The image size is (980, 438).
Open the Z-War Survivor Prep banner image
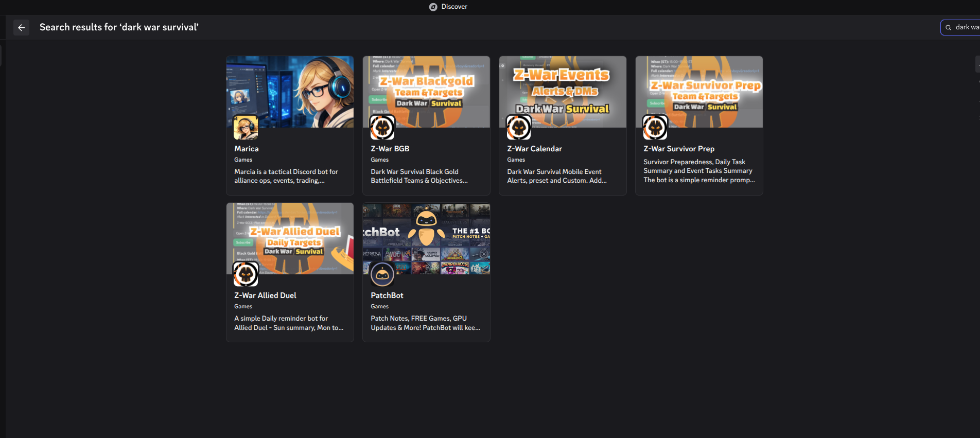[699, 92]
